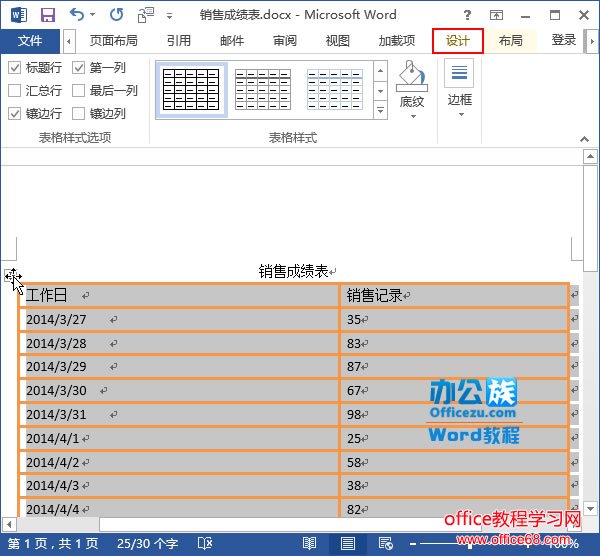Zoom out with the minus button
Image resolution: width=600 pixels, height=556 pixels.
412,543
